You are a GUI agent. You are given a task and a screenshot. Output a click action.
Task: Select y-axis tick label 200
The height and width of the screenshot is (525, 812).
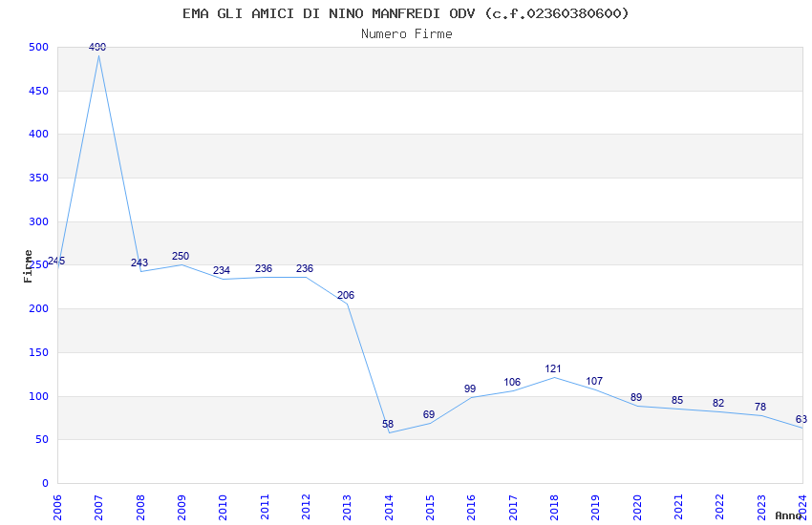pos(39,308)
